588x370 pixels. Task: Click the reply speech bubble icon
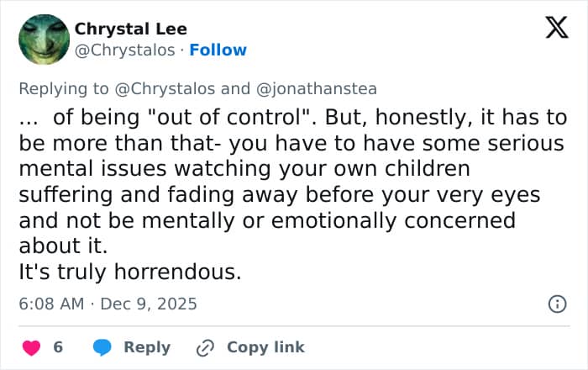coord(102,347)
